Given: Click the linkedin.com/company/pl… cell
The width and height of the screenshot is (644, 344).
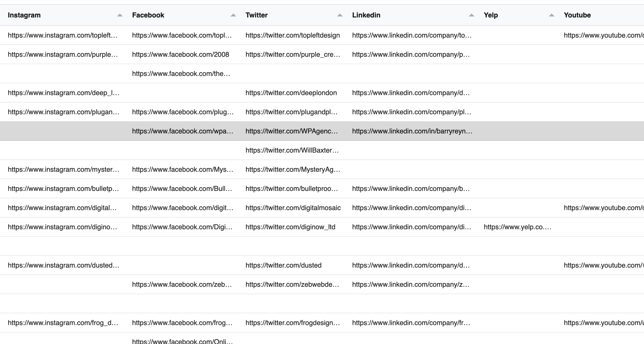Looking at the screenshot, I should 411,112.
